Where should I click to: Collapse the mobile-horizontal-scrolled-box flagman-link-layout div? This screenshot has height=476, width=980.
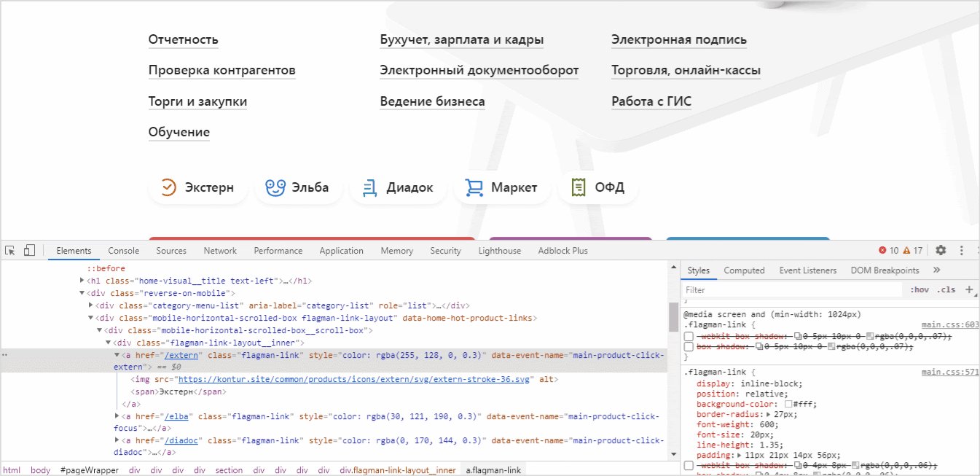pyautogui.click(x=91, y=318)
